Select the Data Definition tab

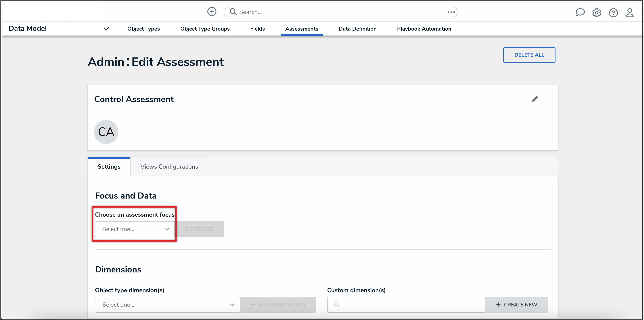[357, 28]
